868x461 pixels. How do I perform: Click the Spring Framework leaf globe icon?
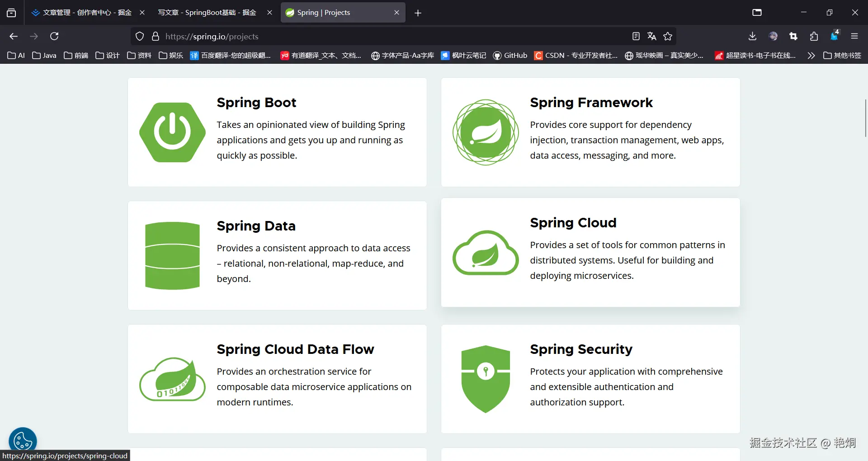click(x=486, y=132)
